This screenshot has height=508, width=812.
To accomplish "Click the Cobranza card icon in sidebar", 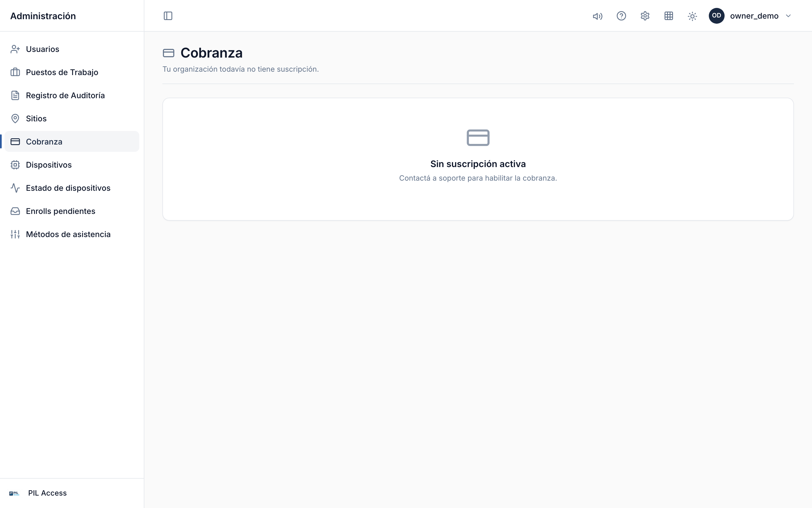I will (x=15, y=142).
